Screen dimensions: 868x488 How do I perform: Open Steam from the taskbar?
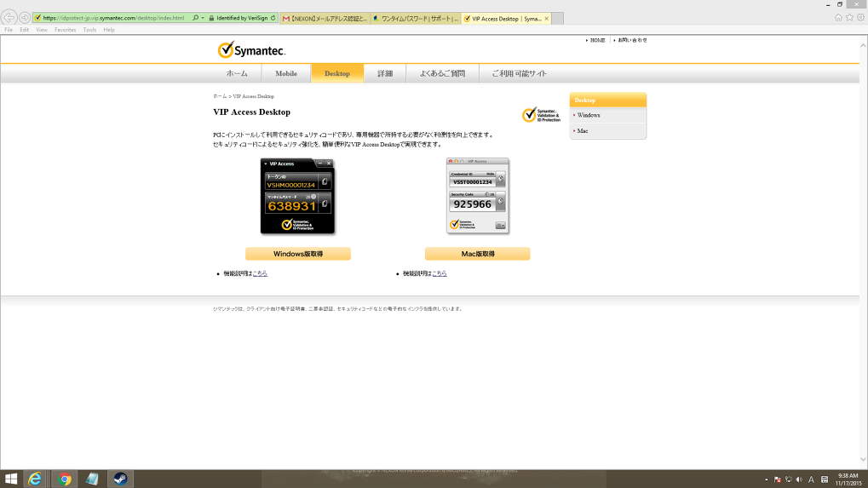(x=120, y=479)
